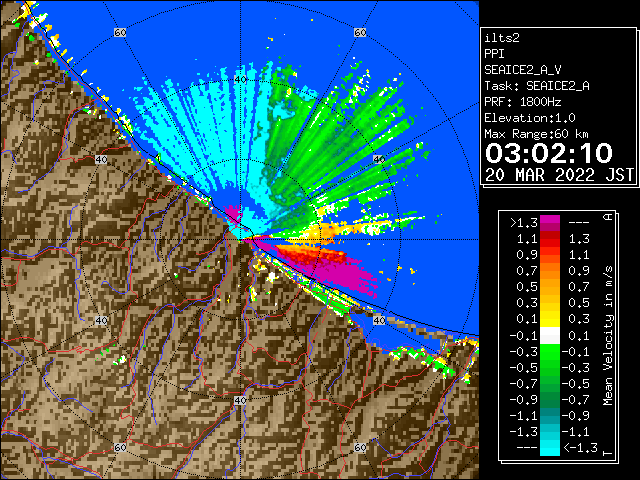Image resolution: width=640 pixels, height=480 pixels.
Task: Click the "40" range label on south axis
Action: [240, 400]
